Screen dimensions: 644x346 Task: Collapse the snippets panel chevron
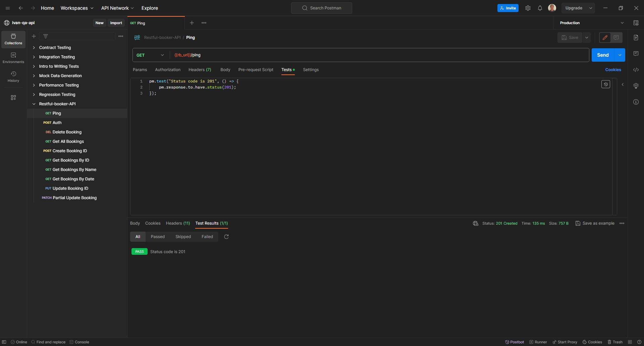click(x=623, y=84)
